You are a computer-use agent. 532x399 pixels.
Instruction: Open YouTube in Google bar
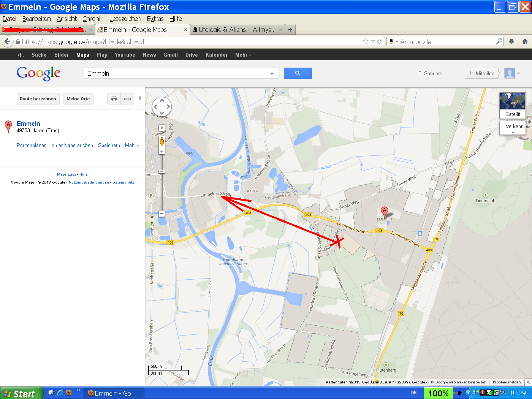coord(125,55)
